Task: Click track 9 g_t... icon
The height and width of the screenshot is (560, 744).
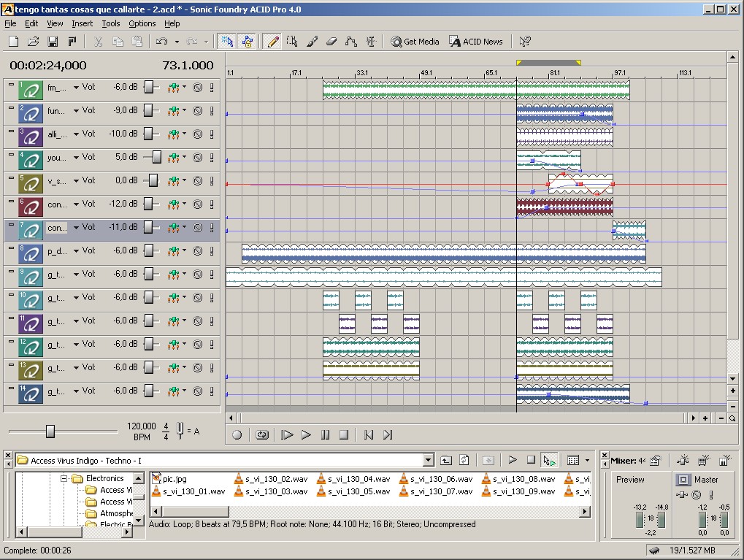Action: coord(31,277)
